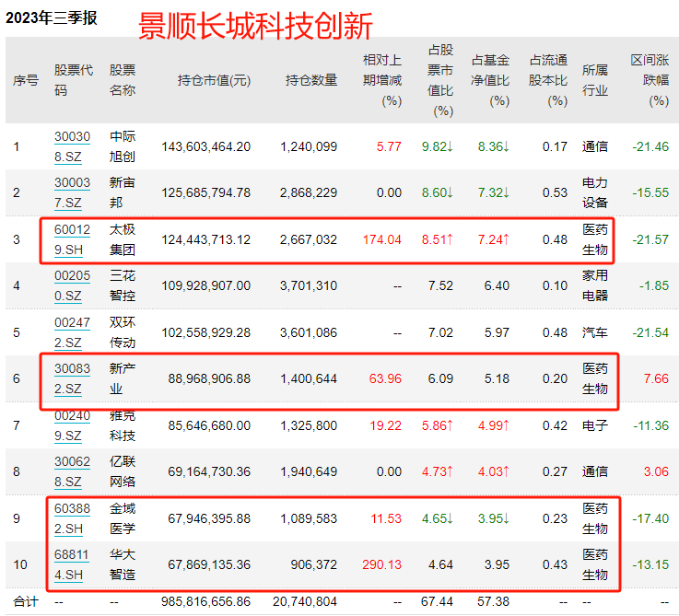Click the 持仓市值(元) column header
This screenshot has height=616, width=679.
click(215, 80)
